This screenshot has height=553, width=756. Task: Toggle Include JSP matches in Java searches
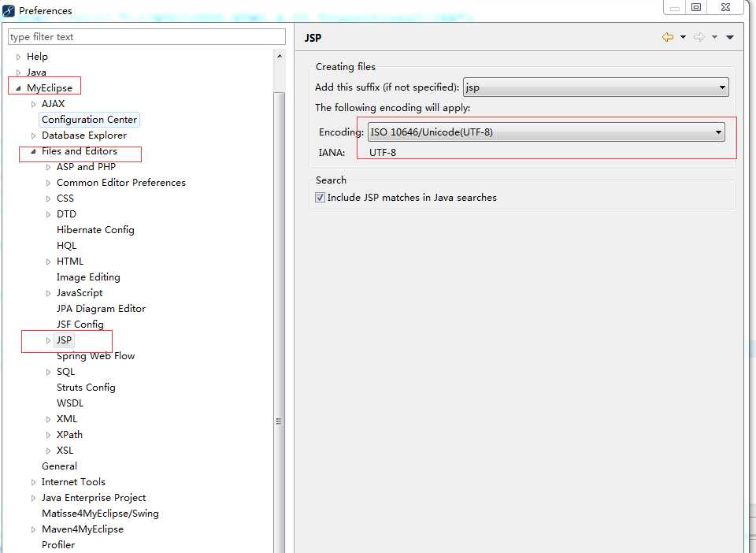tap(320, 197)
